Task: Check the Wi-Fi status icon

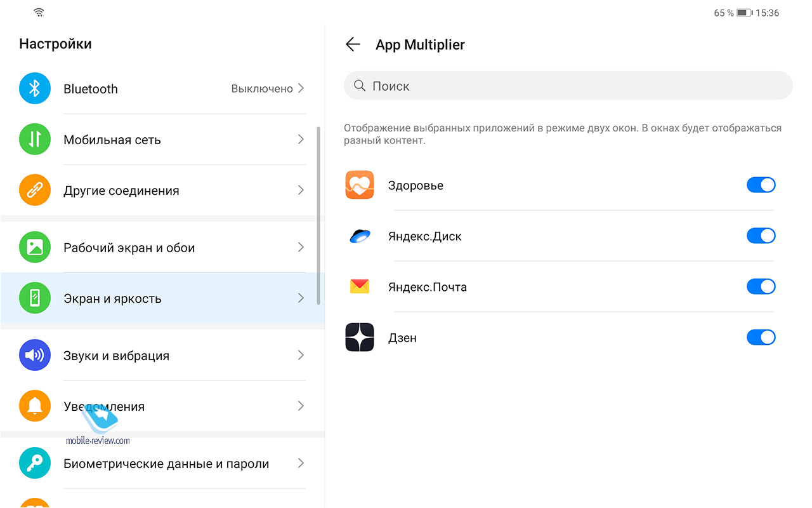Action: coord(39,13)
